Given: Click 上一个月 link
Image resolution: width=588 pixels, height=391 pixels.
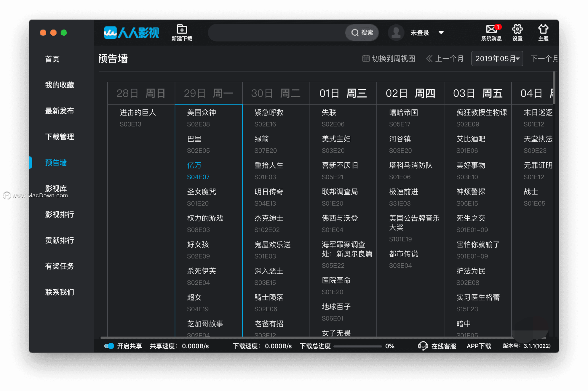Looking at the screenshot, I should pyautogui.click(x=449, y=59).
